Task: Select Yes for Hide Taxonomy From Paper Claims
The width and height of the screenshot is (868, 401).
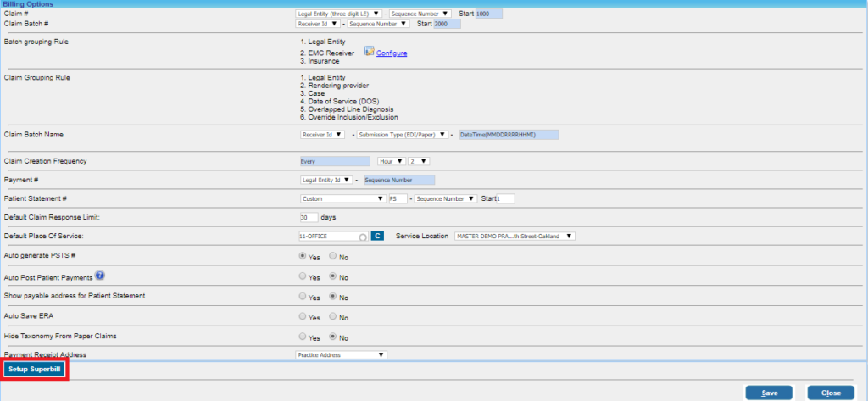Action: (303, 337)
